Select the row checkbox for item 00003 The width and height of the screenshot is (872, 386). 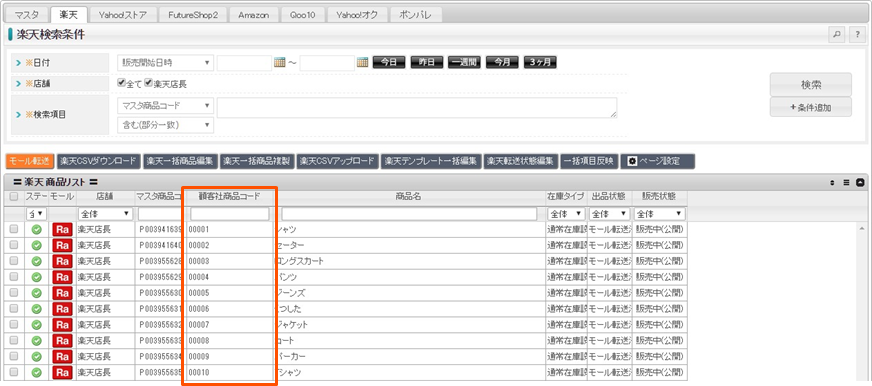click(14, 261)
